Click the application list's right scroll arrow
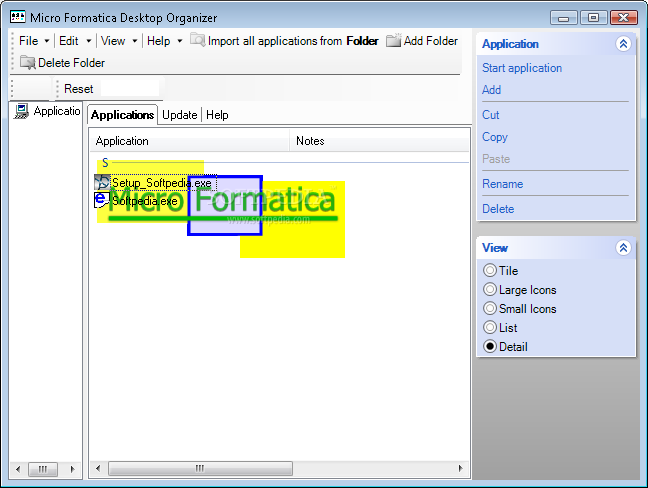The image size is (648, 488). pos(460,468)
